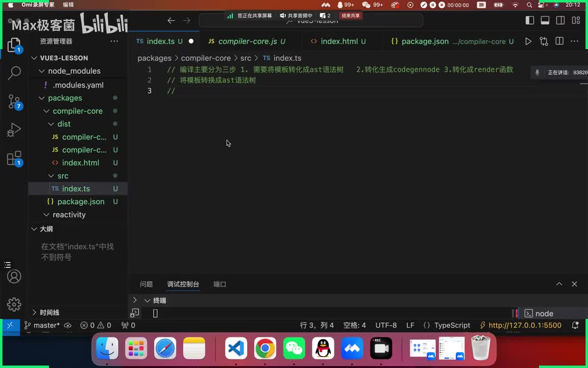
Task: Collapse the 终端 terminal section
Action: [156, 301]
